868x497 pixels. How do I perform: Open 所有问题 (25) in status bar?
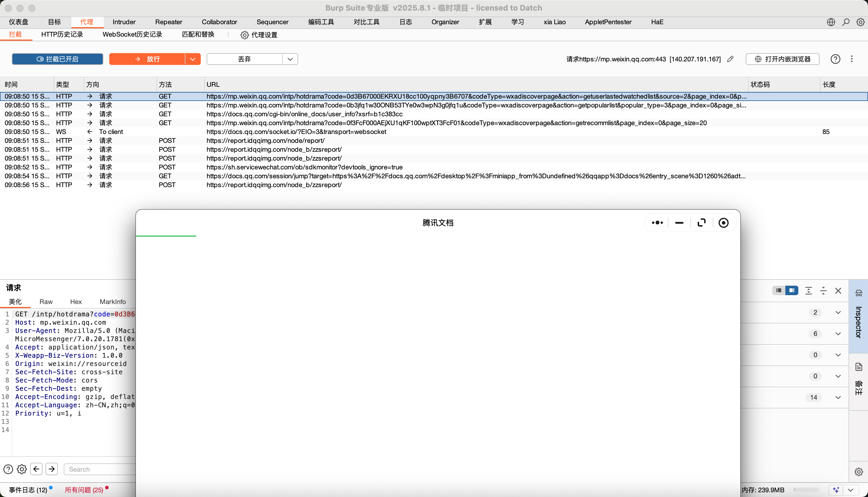pyautogui.click(x=84, y=490)
